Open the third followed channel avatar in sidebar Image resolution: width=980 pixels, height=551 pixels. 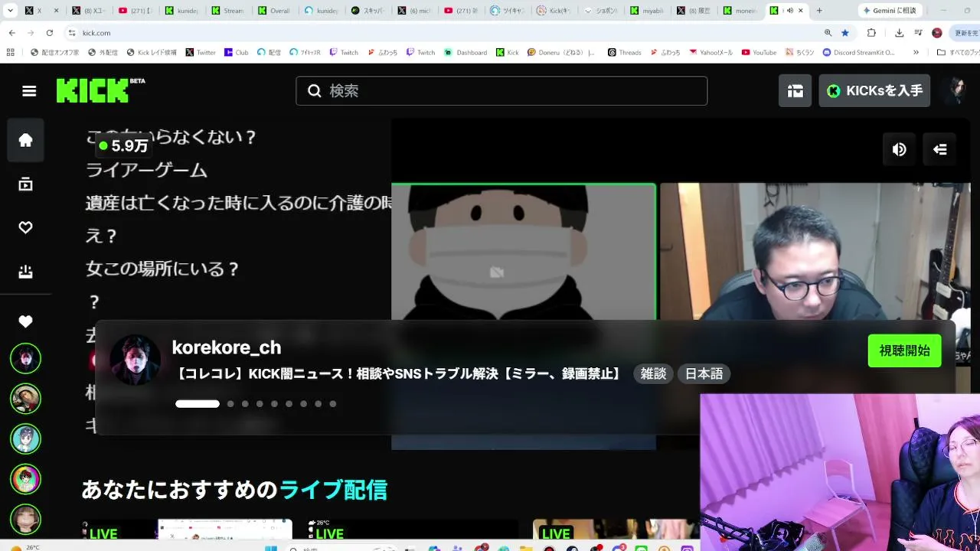25,439
